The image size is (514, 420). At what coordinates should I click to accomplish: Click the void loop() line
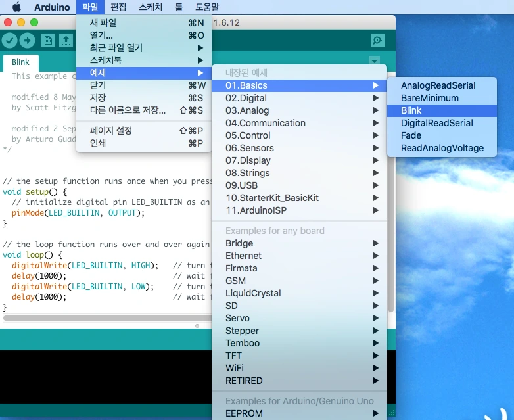pos(32,255)
